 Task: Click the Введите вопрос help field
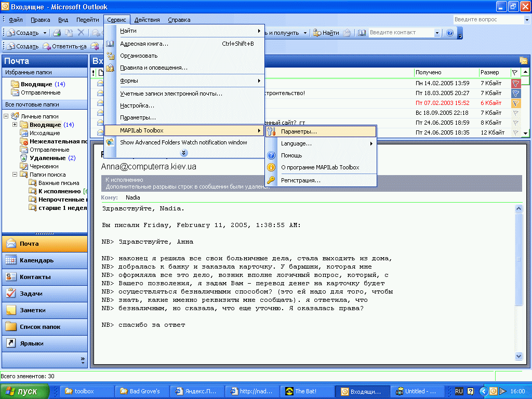click(488, 19)
